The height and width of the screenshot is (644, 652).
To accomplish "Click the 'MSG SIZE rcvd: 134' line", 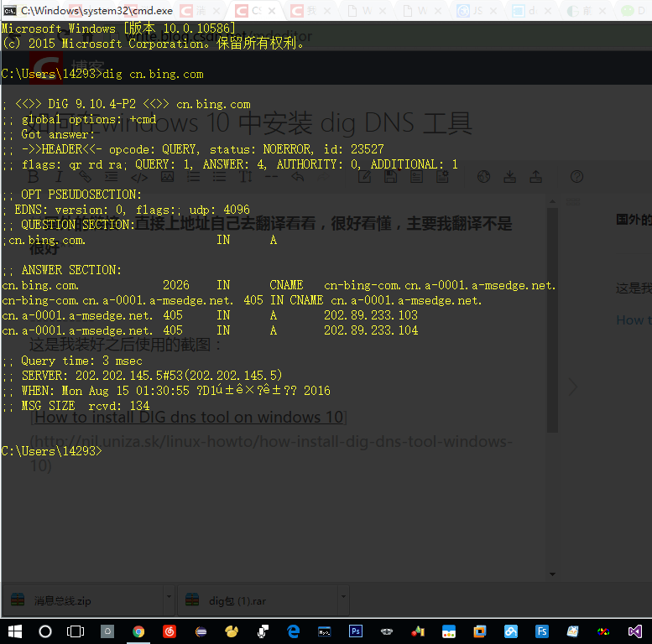I will click(x=76, y=406).
